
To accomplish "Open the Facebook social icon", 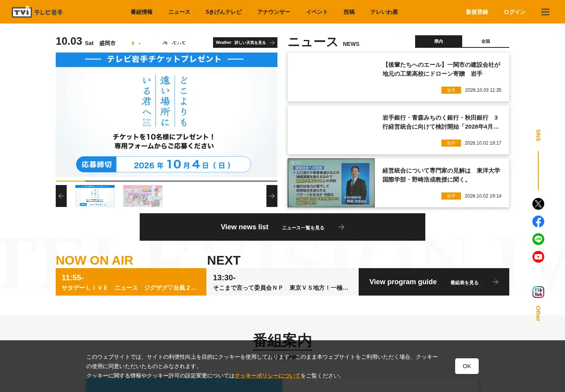I will 538,221.
